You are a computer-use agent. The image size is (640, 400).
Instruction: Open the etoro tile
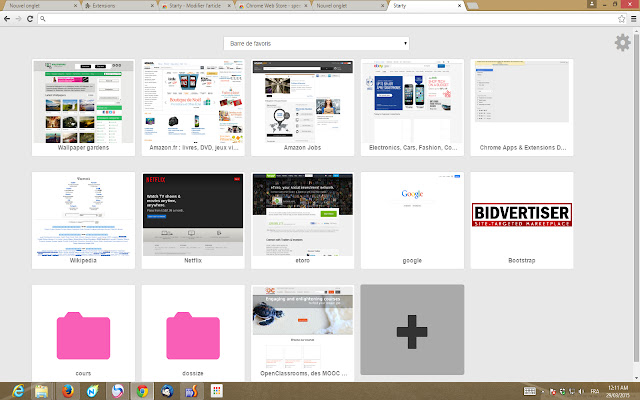(x=302, y=220)
